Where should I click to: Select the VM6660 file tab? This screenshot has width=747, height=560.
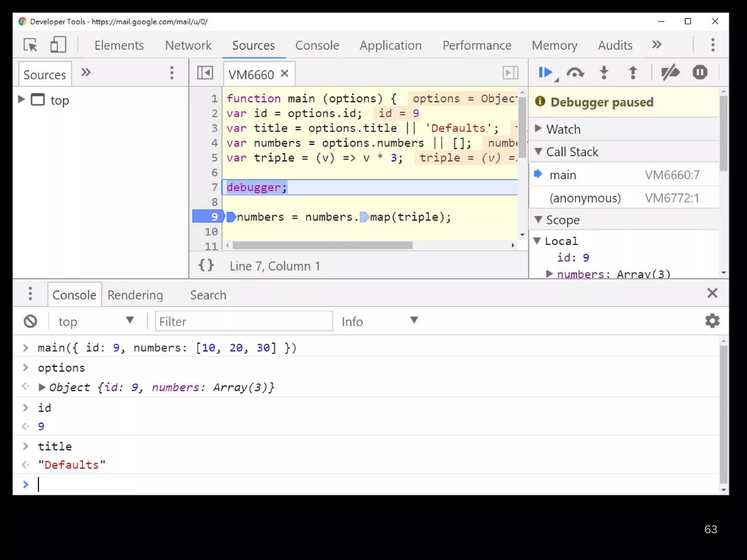[x=251, y=74]
